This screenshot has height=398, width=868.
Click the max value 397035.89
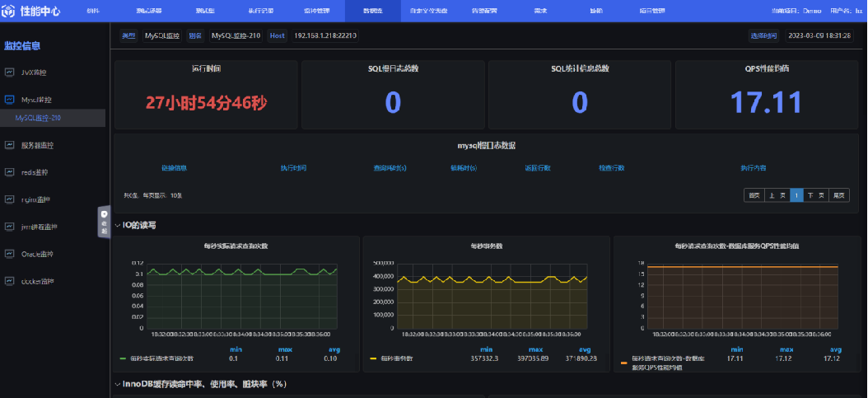pyautogui.click(x=534, y=358)
